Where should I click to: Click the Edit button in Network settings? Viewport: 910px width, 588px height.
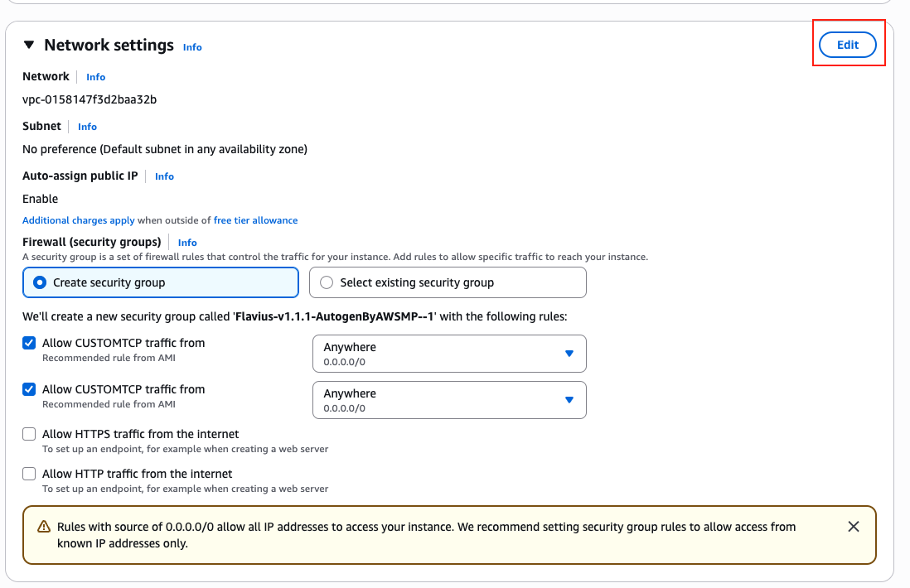click(x=847, y=45)
